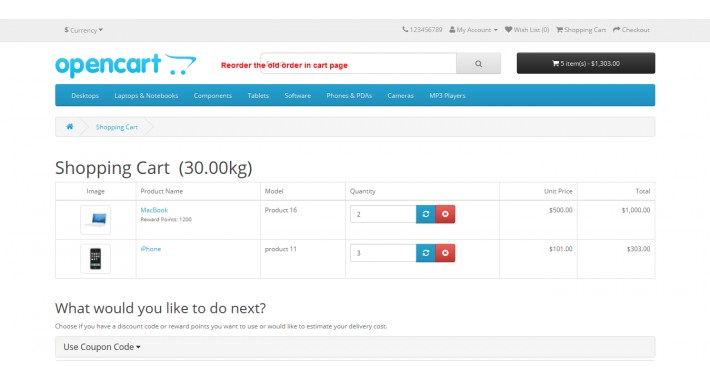The width and height of the screenshot is (710, 380).
Task: Select Tablets menu item
Action: pyautogui.click(x=258, y=96)
